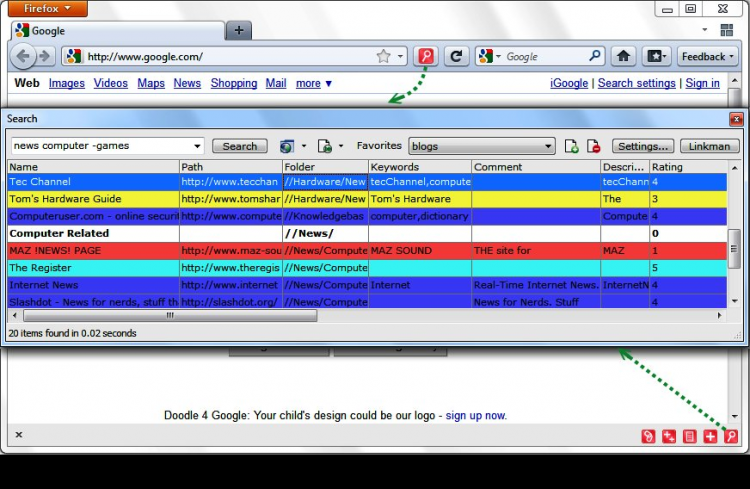
Task: Open the Favorites blogs dropdown
Action: 482,146
